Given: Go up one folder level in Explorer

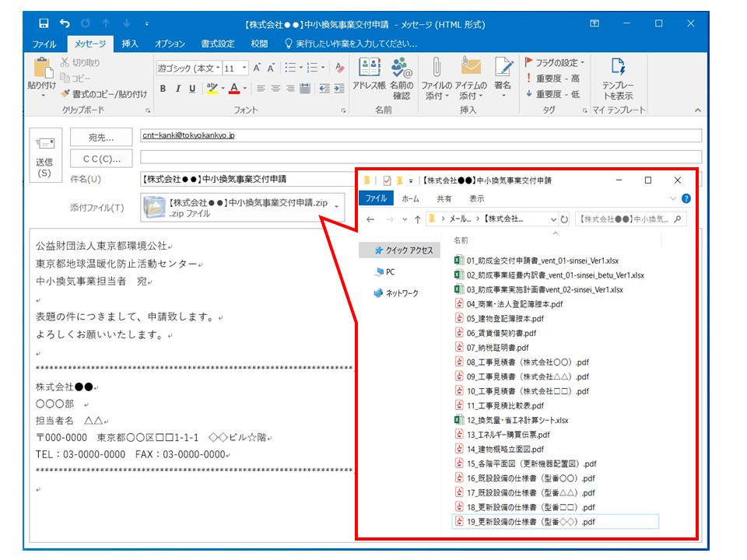Looking at the screenshot, I should (x=417, y=219).
